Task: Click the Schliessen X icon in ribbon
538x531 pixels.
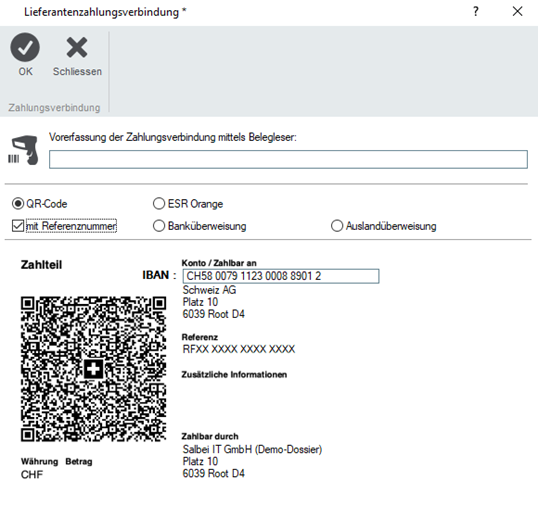Action: [77, 47]
